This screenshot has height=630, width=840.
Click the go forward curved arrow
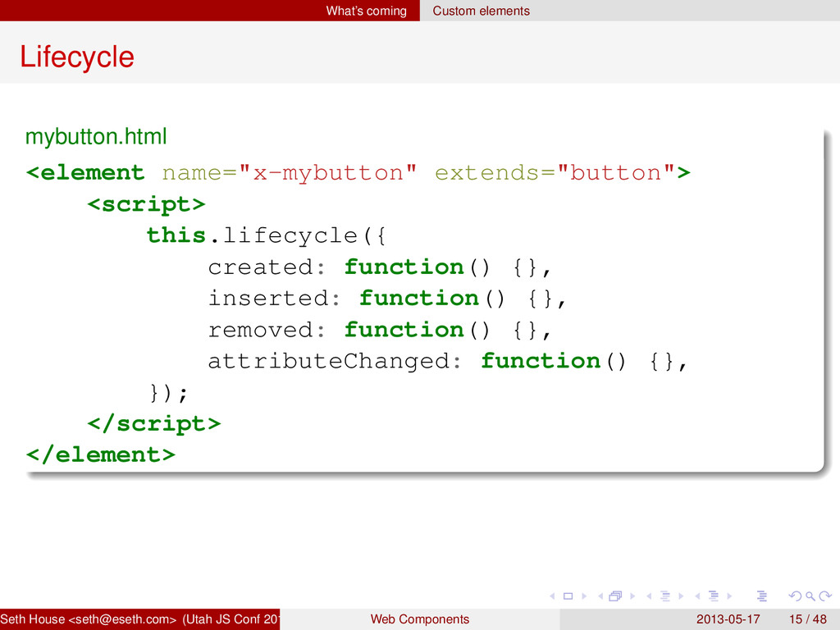point(825,596)
